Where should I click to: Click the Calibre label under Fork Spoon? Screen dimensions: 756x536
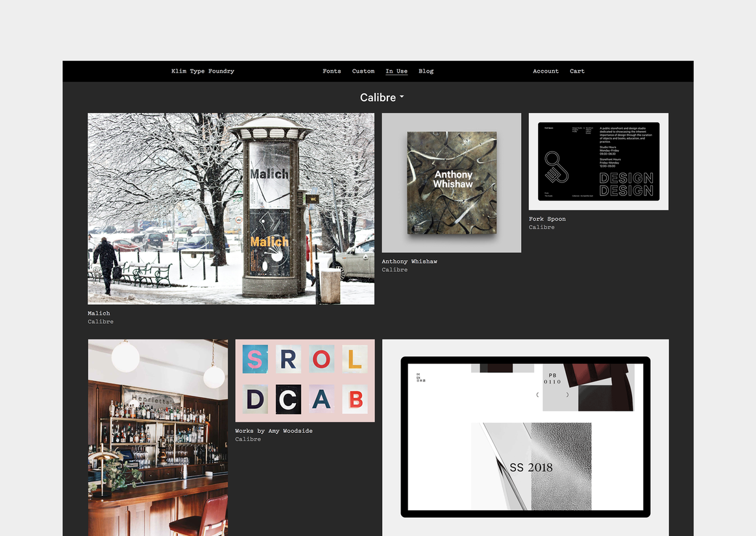(541, 227)
